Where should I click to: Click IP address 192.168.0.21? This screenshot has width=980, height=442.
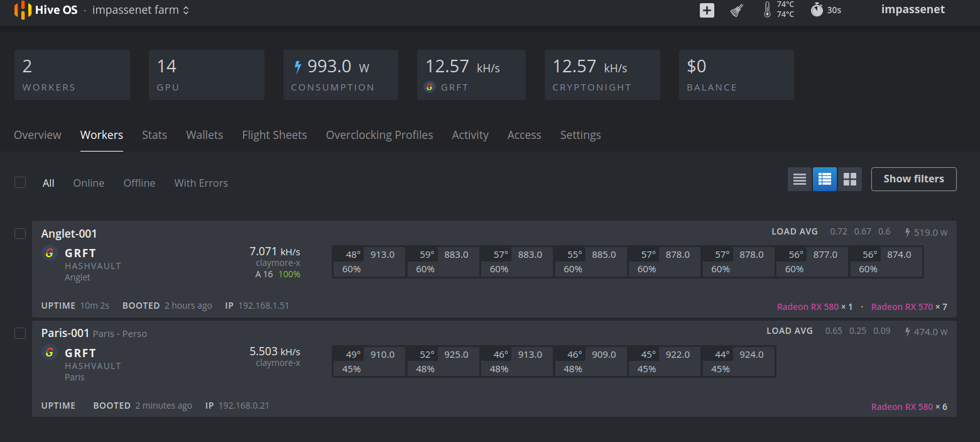coord(244,406)
